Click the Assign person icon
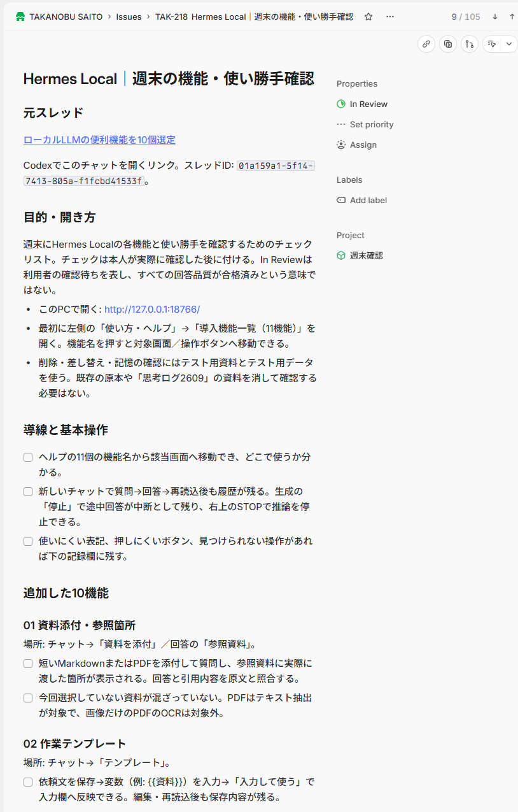Viewport: 518px width, 812px height. [341, 145]
